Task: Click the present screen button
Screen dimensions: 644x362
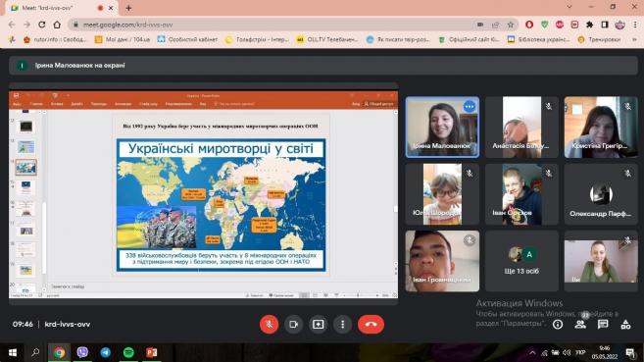Action: tap(319, 324)
